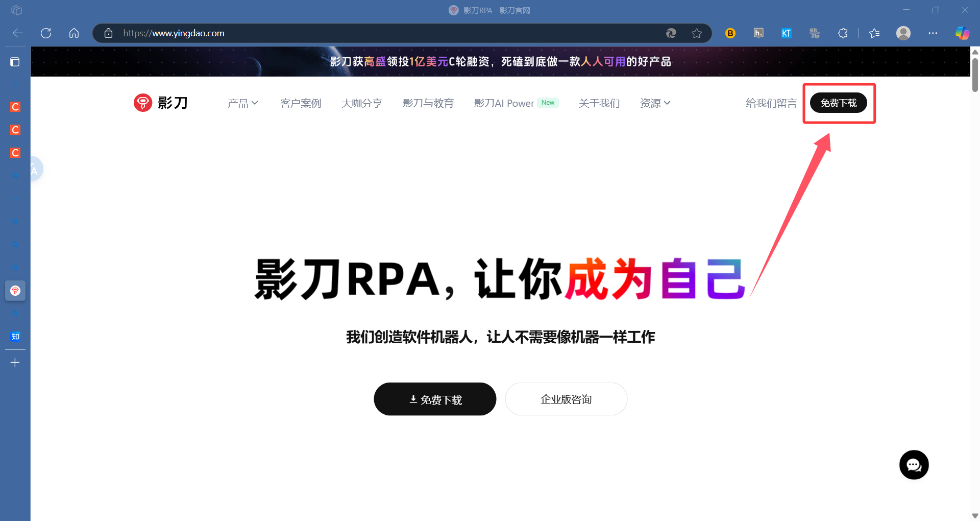The height and width of the screenshot is (521, 980).
Task: Open the chat support bubble
Action: tap(914, 465)
